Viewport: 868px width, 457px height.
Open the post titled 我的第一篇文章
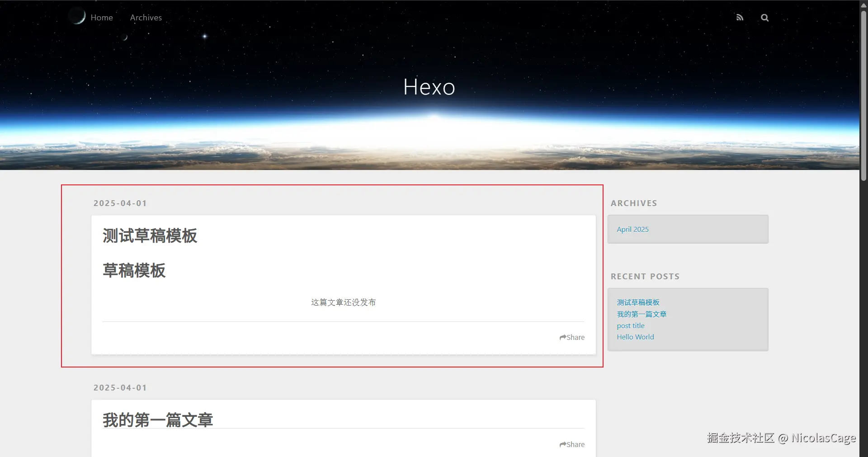click(x=157, y=420)
